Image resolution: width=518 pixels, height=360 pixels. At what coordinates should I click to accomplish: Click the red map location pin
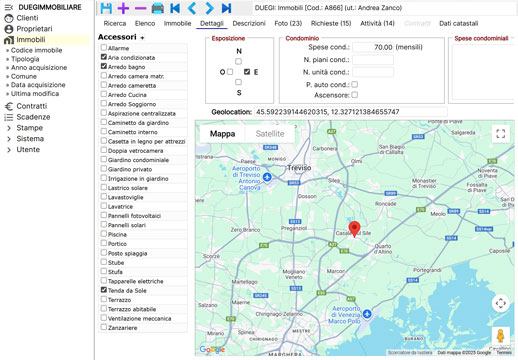pyautogui.click(x=354, y=229)
